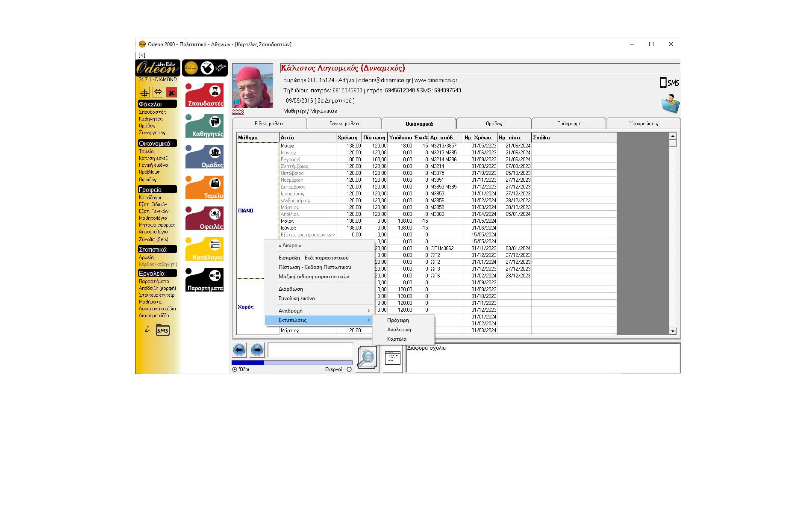Screen dimensions: 812x513
Task: Click the scrollbar up arrow in table
Action: pos(673,136)
